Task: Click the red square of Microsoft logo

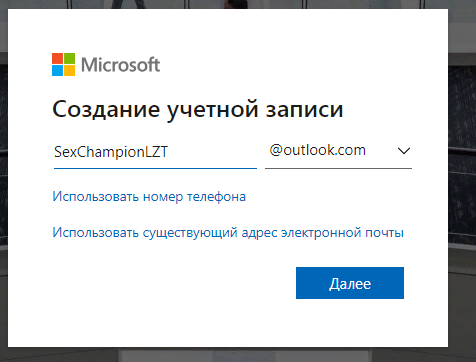Action: 57,58
